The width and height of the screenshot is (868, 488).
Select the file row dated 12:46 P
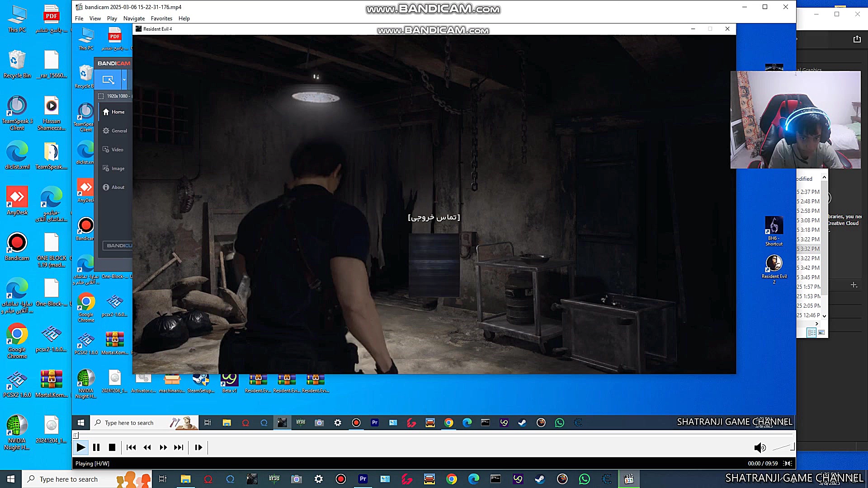pyautogui.click(x=808, y=315)
